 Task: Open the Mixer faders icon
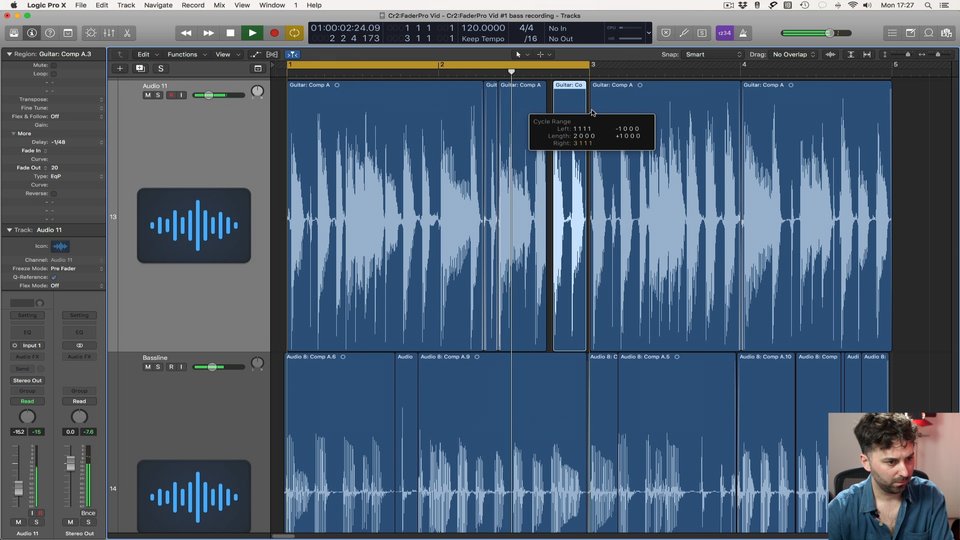pos(109,33)
